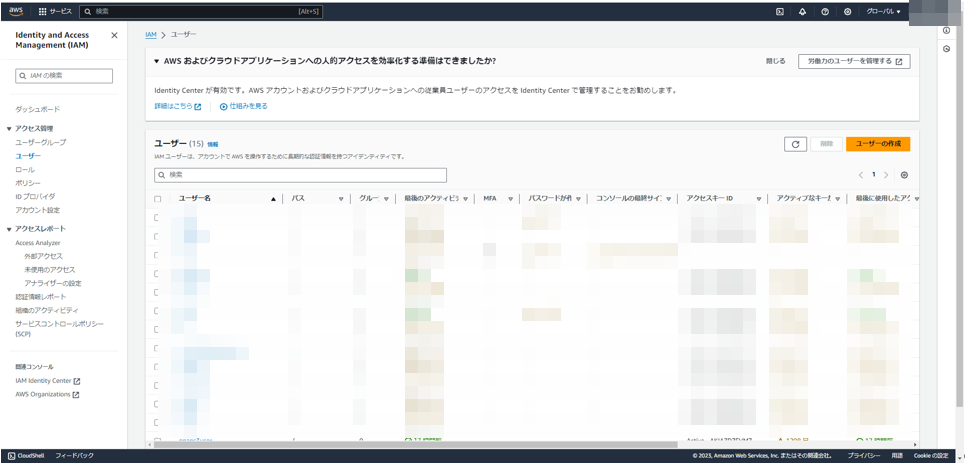Click ユーザーの作成 button

[878, 144]
